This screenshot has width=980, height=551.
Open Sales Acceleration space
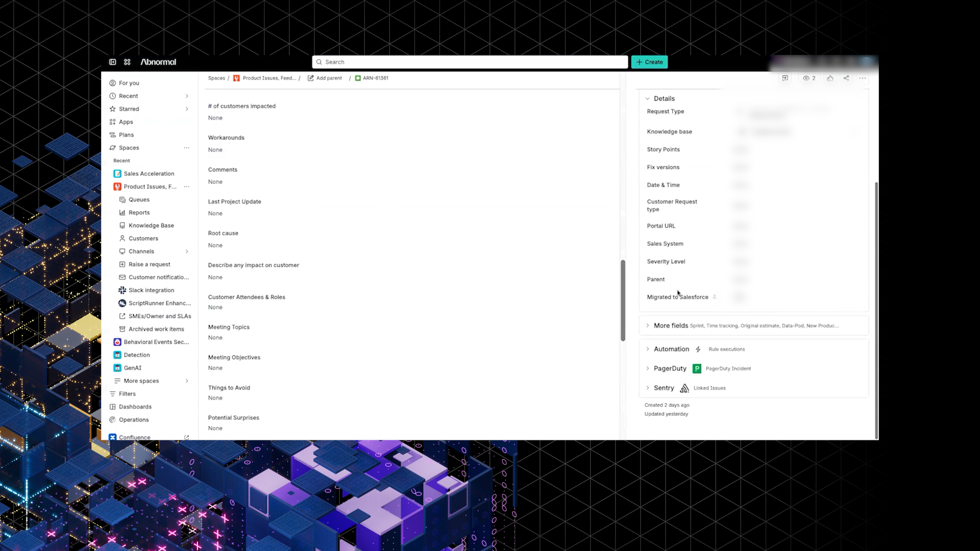[x=149, y=173]
